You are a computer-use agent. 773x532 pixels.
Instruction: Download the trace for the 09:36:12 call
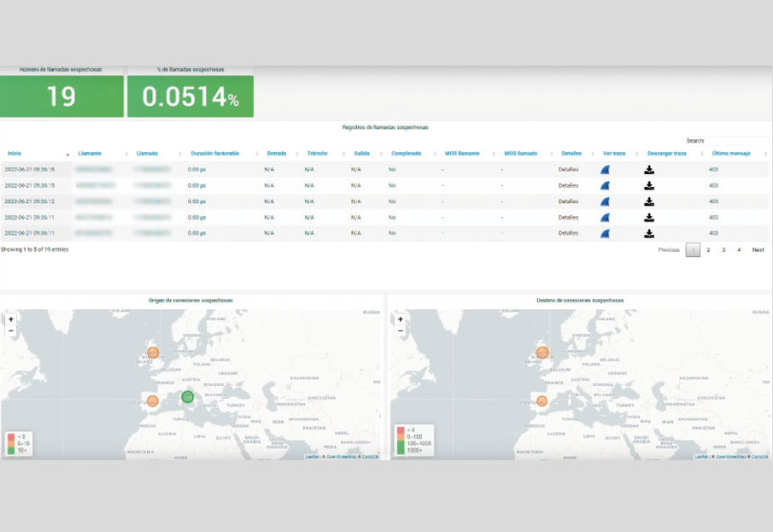pyautogui.click(x=649, y=202)
